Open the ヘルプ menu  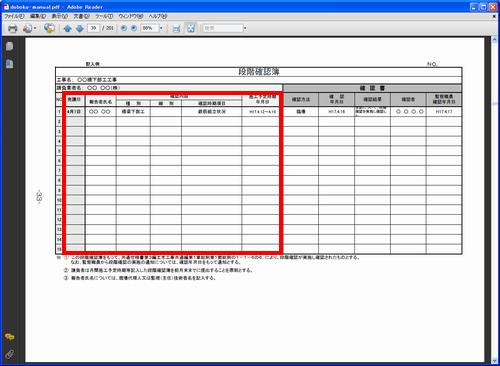(x=158, y=16)
